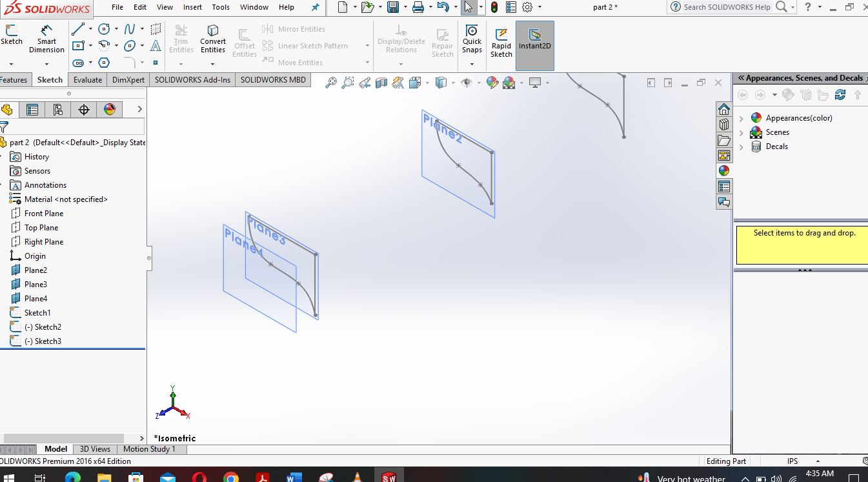The image size is (868, 482).
Task: Open the Circle tool dropdown arrow
Action: click(x=116, y=29)
